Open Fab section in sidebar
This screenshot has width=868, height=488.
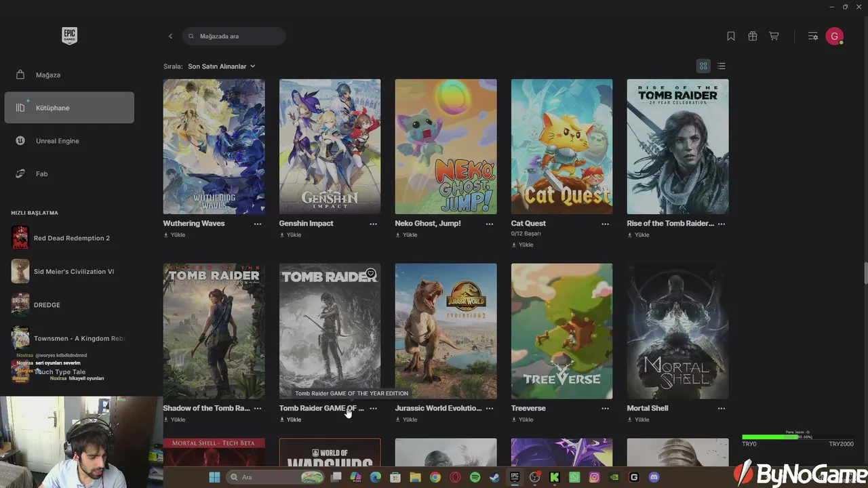[69, 174]
